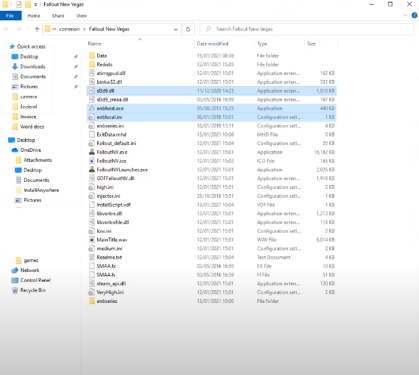Expand the ribbon with the chevron

(x=405, y=15)
